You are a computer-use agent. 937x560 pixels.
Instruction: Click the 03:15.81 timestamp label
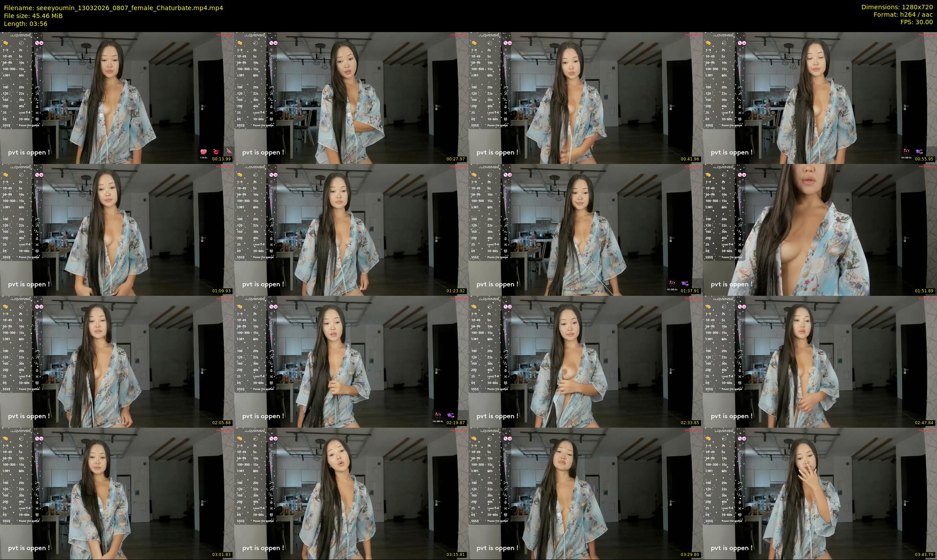pyautogui.click(x=456, y=555)
